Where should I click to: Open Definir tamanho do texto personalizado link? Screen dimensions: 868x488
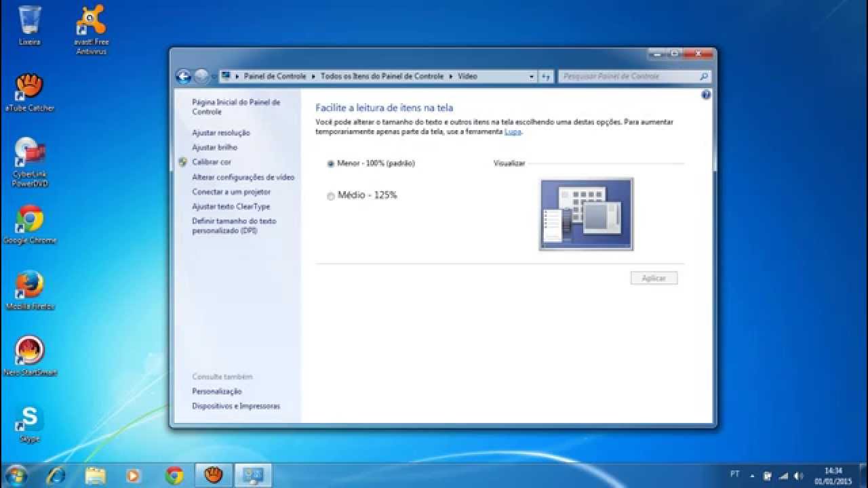234,226
